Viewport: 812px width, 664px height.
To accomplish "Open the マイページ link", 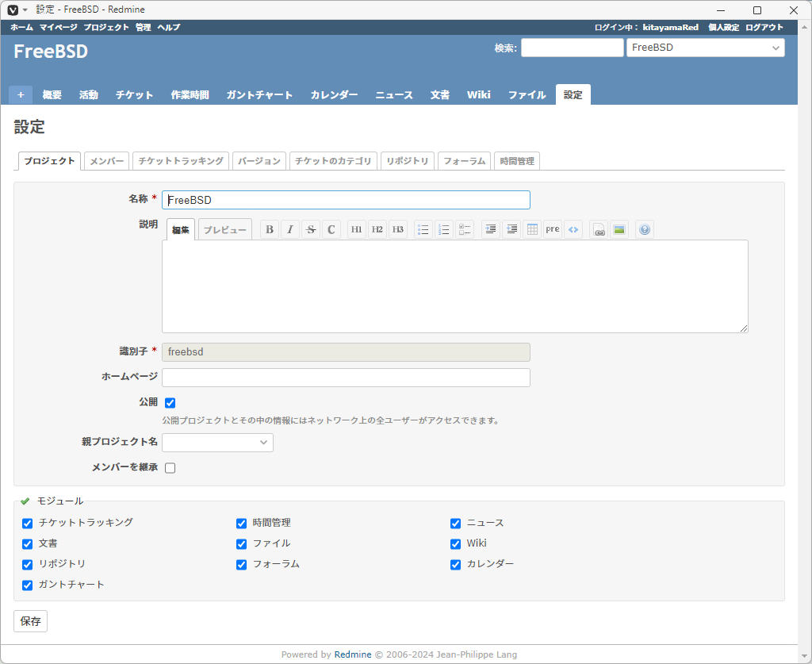I will click(x=59, y=28).
